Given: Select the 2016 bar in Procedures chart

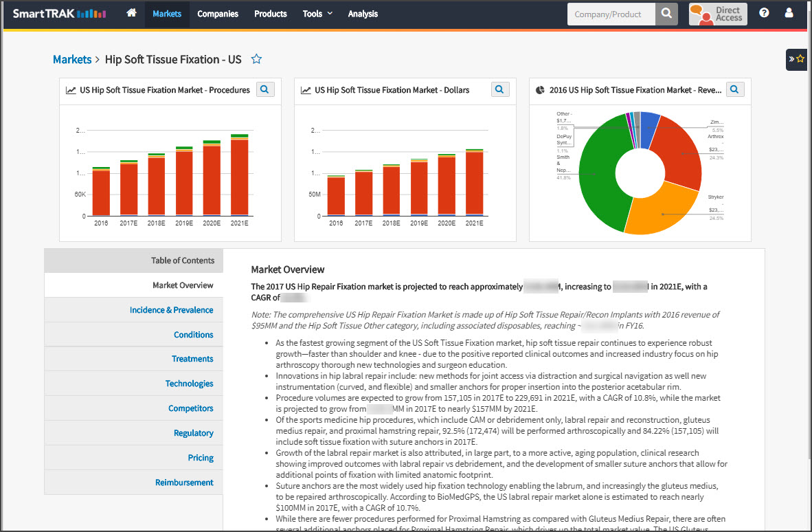Looking at the screenshot, I should pos(101,191).
